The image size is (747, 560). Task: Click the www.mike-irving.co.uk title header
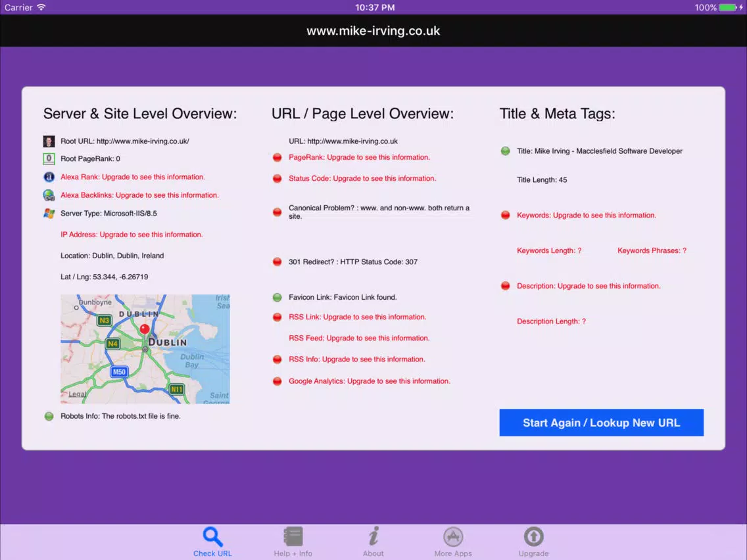tap(373, 31)
